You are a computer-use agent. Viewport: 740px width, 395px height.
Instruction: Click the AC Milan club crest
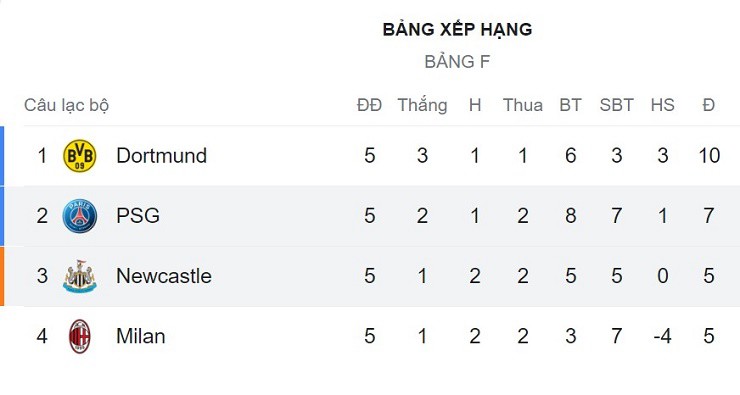point(80,336)
